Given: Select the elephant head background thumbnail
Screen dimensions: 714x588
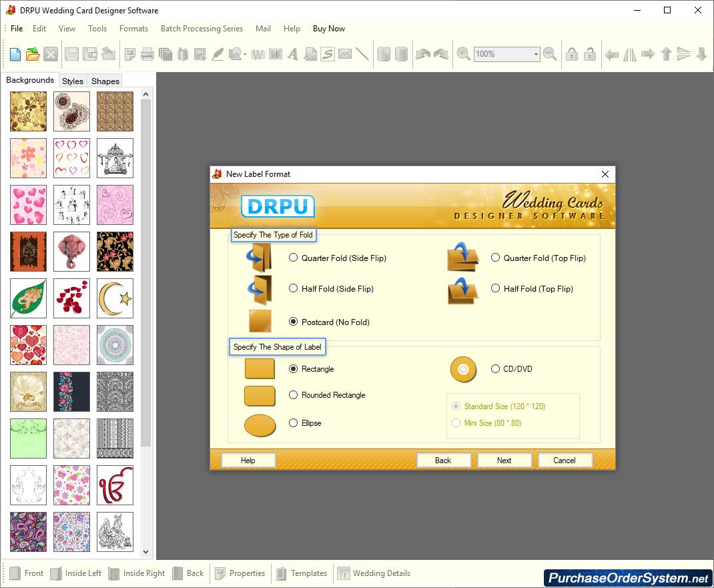Looking at the screenshot, I should [71, 252].
